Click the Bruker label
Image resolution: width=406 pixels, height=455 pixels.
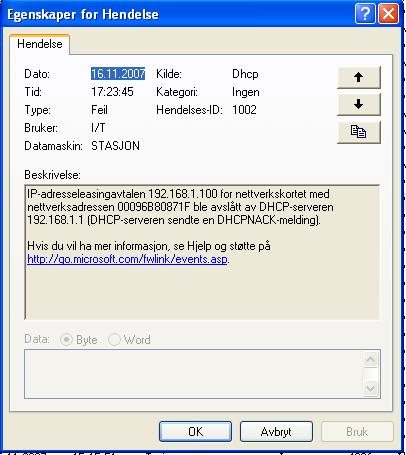point(41,128)
